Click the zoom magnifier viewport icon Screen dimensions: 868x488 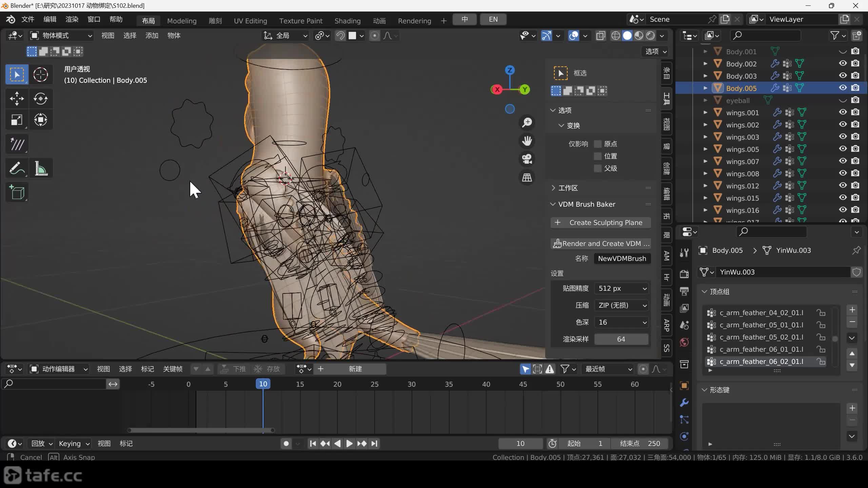527,122
